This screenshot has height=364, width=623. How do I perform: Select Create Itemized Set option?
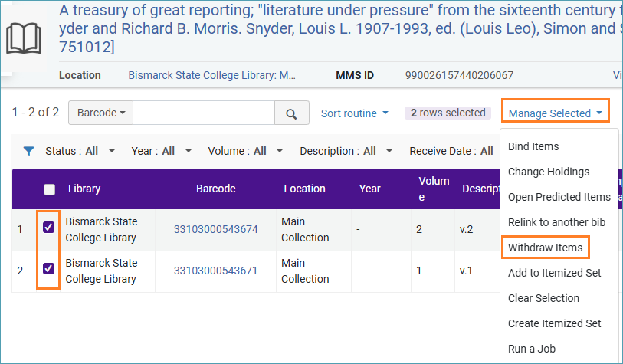554,323
